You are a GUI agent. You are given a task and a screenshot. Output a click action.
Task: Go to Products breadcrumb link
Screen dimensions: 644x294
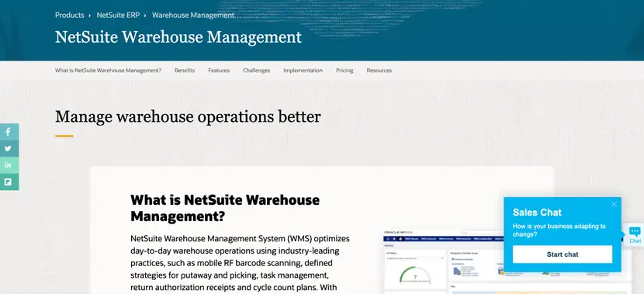pos(69,16)
